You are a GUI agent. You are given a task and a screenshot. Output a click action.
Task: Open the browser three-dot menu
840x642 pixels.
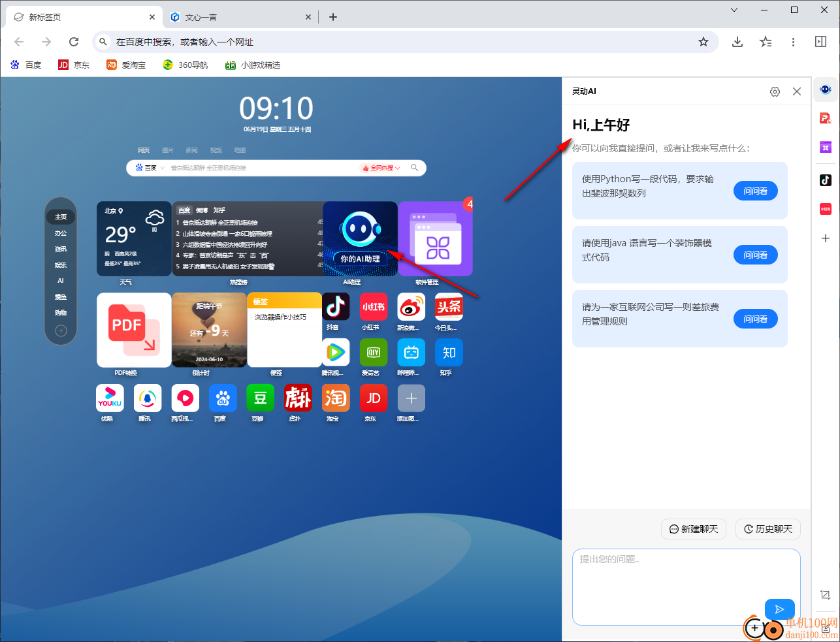793,42
